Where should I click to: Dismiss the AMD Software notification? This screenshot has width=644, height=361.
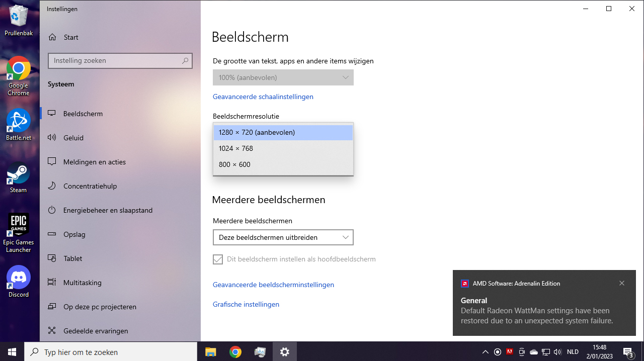point(622,283)
